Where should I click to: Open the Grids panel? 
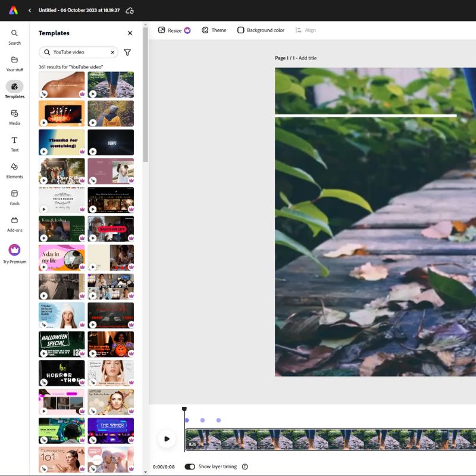[14, 198]
